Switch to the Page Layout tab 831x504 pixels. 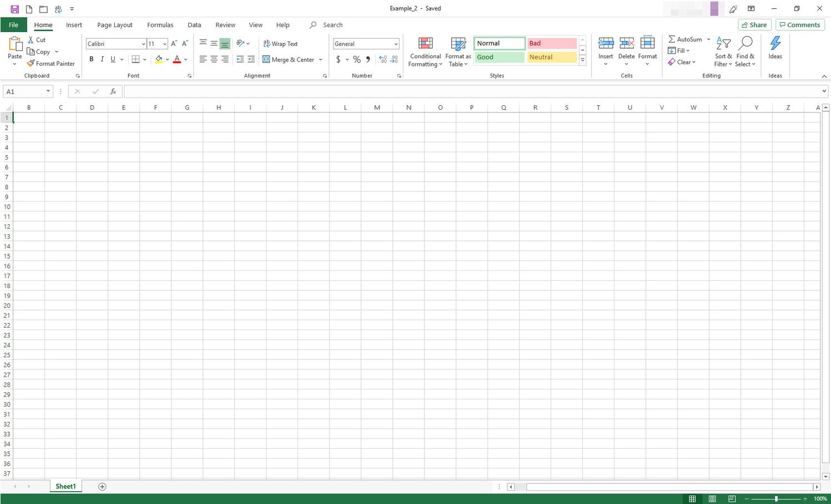click(x=115, y=25)
